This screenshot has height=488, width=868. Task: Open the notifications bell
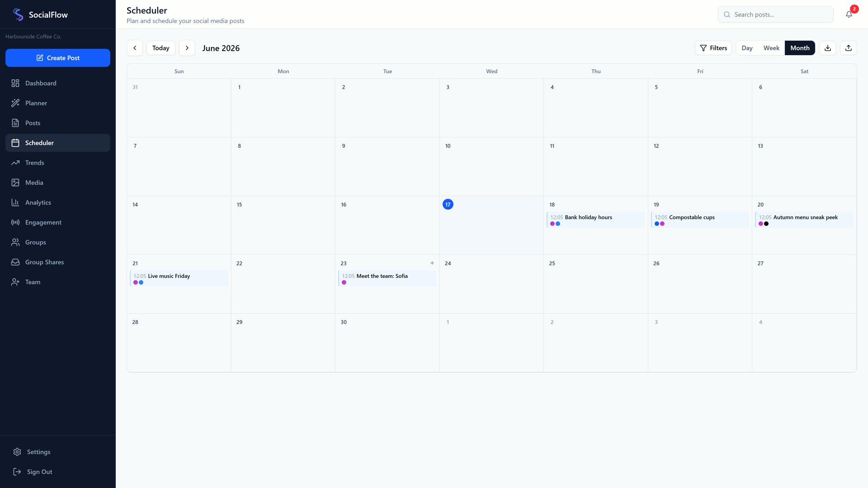point(849,14)
